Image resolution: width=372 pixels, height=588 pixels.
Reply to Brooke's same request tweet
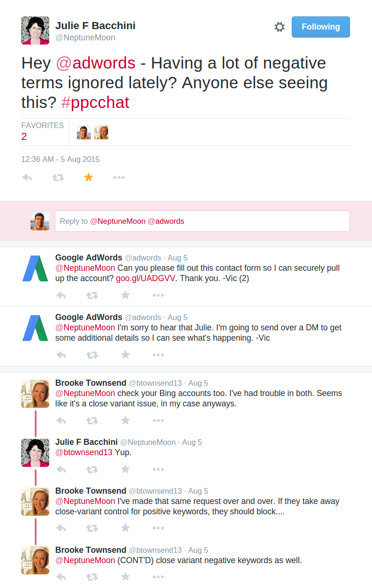[61, 528]
